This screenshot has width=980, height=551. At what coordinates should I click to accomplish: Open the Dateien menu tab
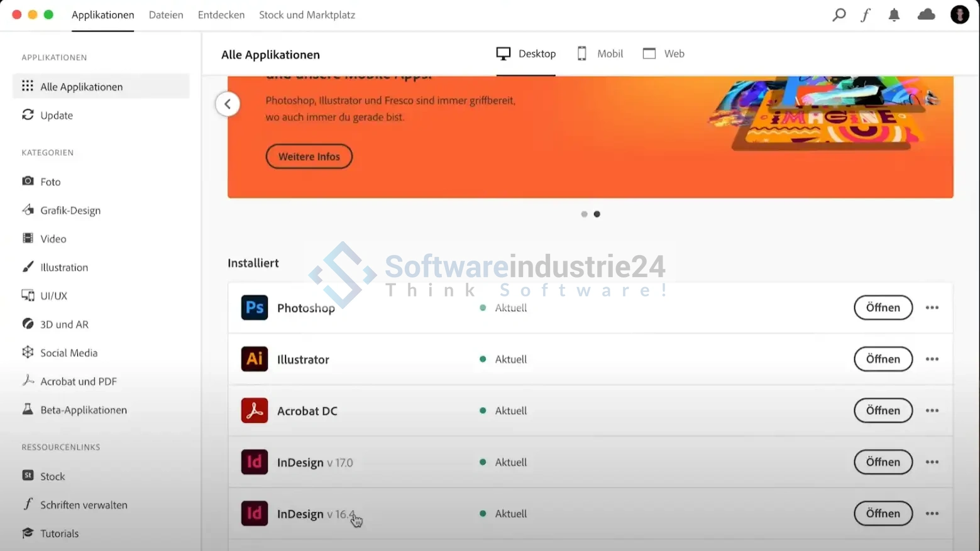click(166, 15)
